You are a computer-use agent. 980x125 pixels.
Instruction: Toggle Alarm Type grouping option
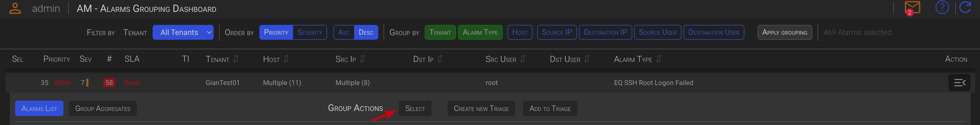pyautogui.click(x=480, y=32)
